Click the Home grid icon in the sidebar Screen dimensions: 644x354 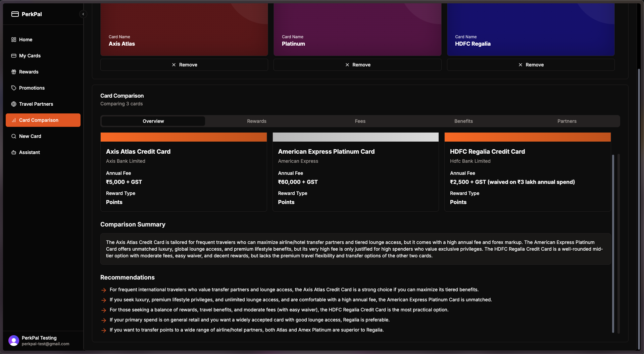click(x=14, y=40)
